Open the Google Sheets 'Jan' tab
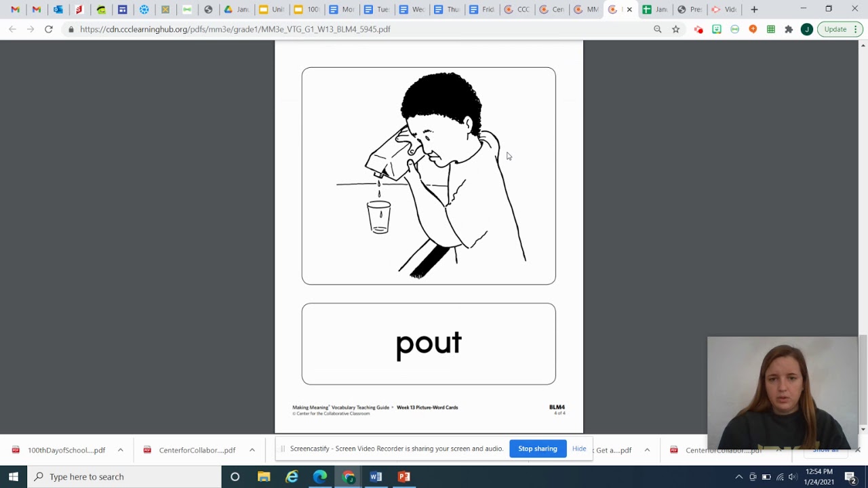This screenshot has width=868, height=488. coord(655,9)
